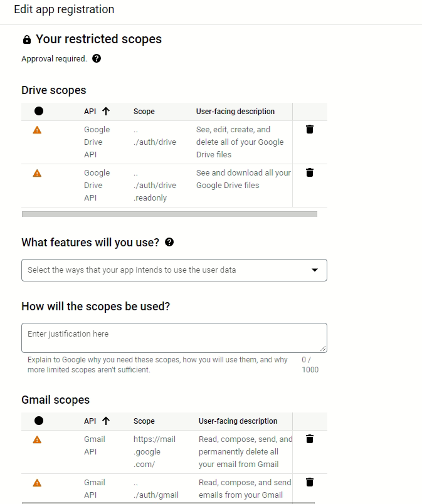The height and width of the screenshot is (504, 422).
Task: Click the lock icon beside restricted scopes
Action: tap(26, 39)
